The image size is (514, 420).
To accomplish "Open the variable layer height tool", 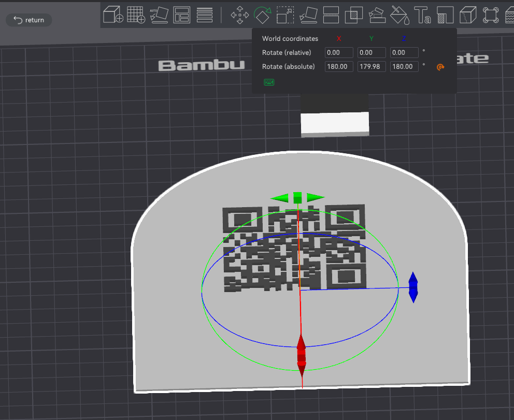I will [205, 15].
